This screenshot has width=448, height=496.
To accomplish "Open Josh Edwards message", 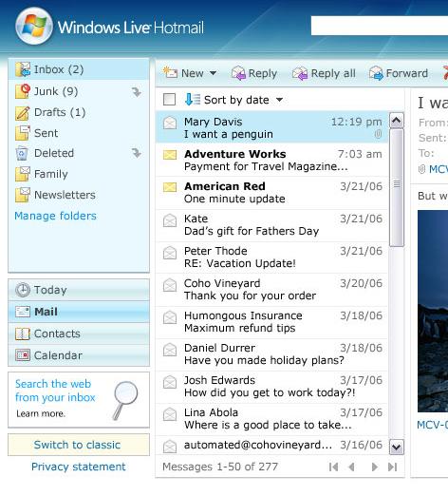I will pos(272,387).
